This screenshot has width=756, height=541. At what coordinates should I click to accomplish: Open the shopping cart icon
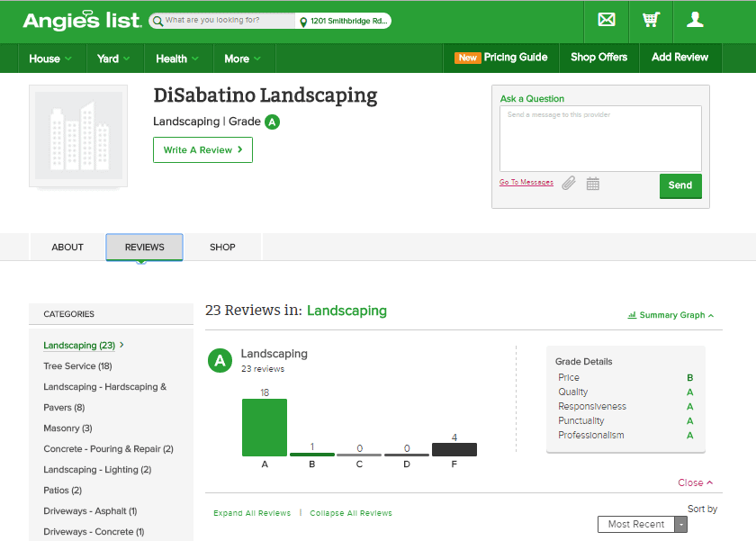[x=651, y=20]
